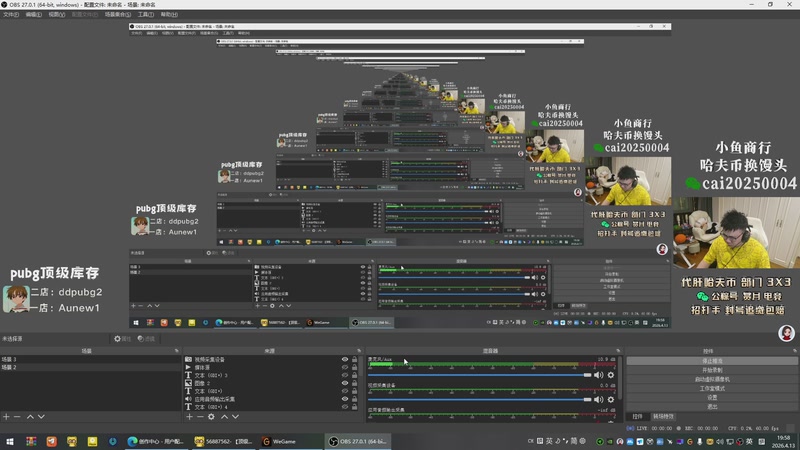Toggle visibility of 视频采集设备 source
The height and width of the screenshot is (450, 800).
345,359
